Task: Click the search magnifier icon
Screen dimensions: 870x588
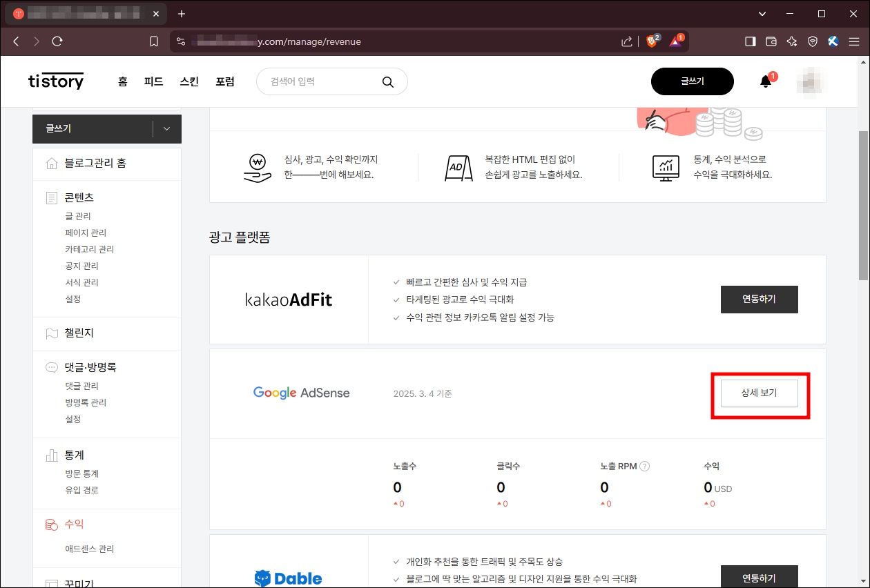Action: click(x=388, y=81)
